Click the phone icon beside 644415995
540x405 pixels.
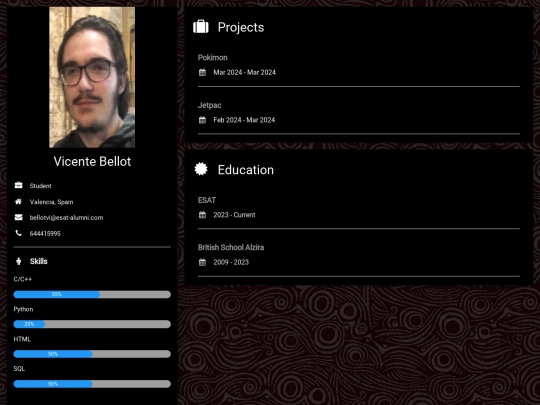point(18,233)
